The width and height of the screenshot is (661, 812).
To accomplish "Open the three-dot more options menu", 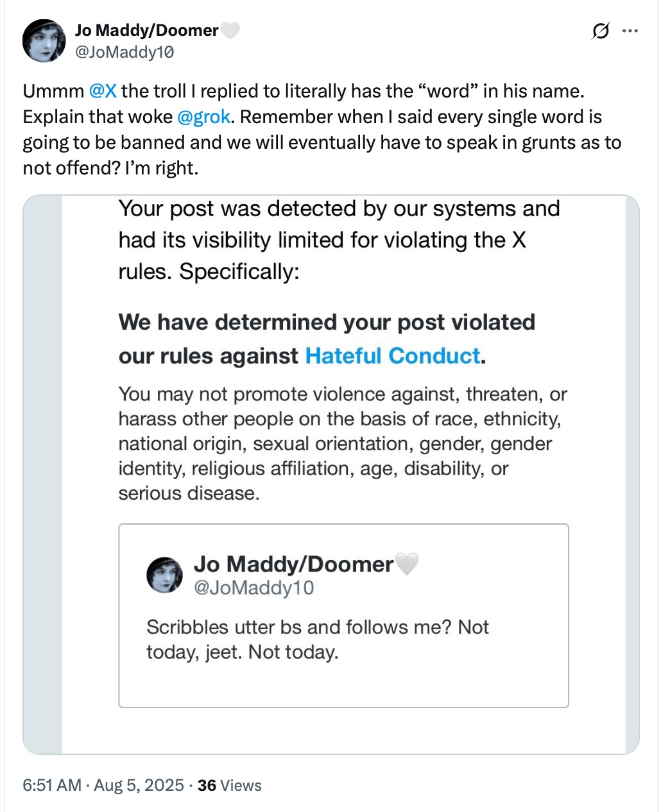I will click(631, 31).
